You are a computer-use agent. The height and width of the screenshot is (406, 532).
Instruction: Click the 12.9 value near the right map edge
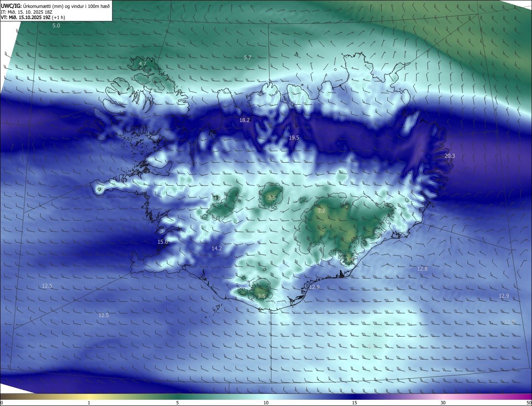[504, 296]
